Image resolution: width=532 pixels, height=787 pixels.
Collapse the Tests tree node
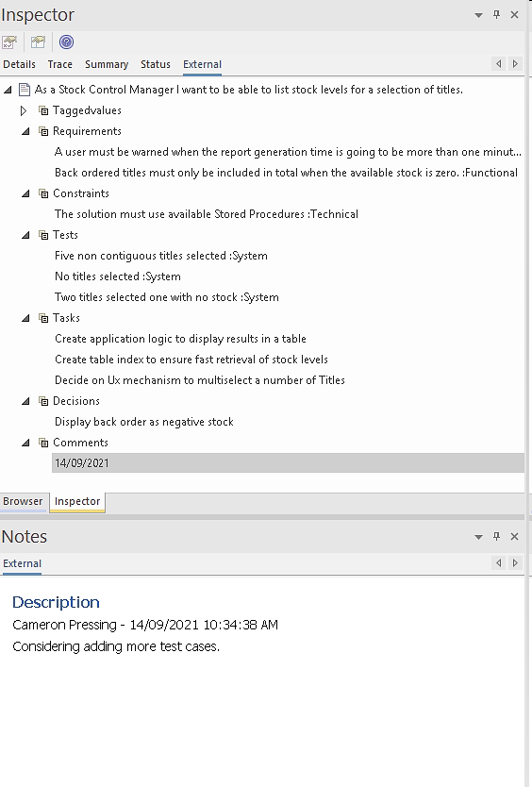point(25,235)
